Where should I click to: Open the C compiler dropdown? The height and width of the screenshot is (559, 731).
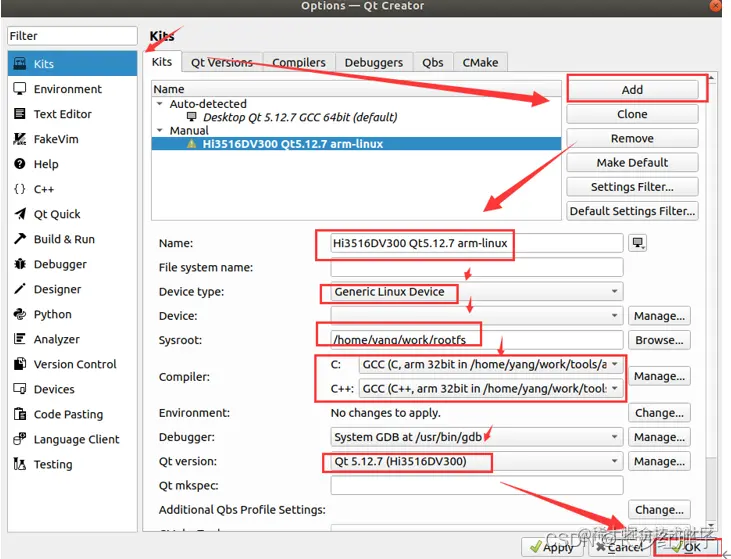(x=491, y=364)
